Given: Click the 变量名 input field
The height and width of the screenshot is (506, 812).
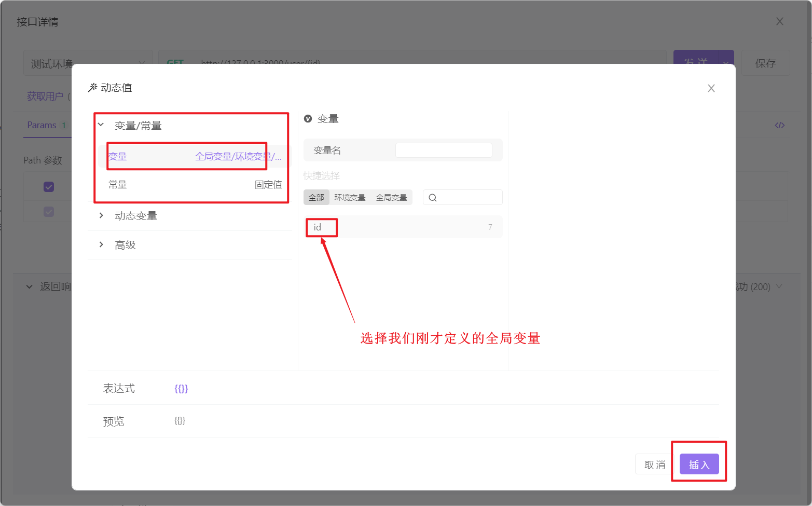Looking at the screenshot, I should 444,151.
